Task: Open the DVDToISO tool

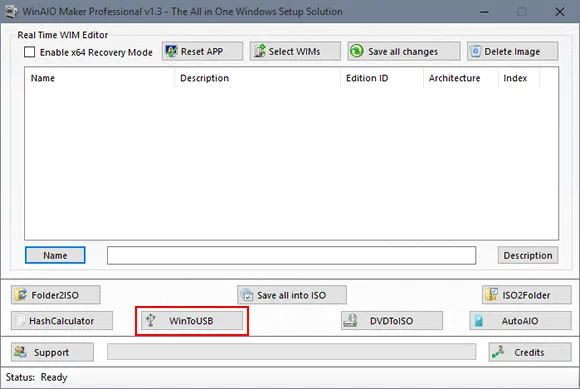Action: [x=392, y=321]
